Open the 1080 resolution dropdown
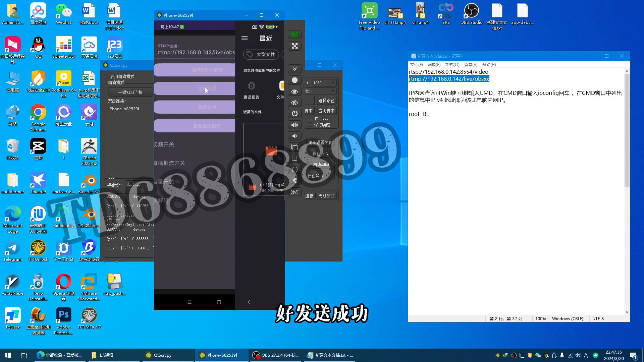 point(324,83)
